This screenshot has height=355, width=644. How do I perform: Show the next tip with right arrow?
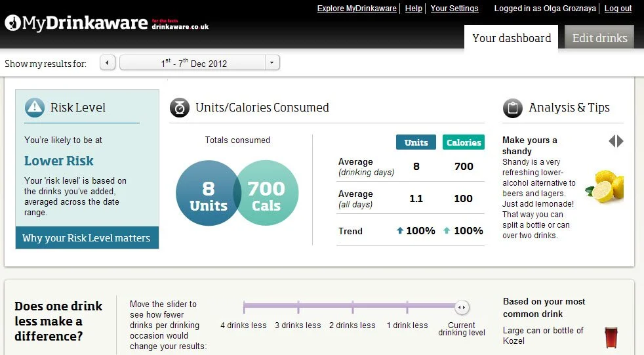pyautogui.click(x=620, y=141)
